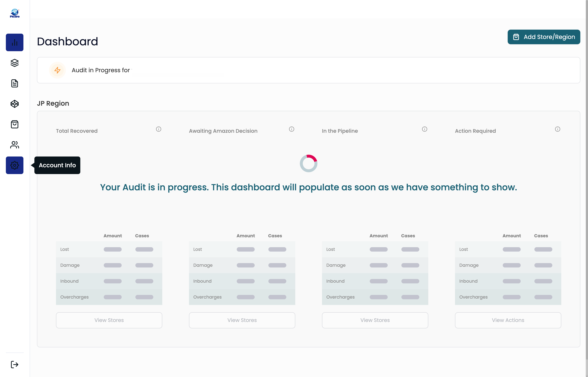Click the Picaro logo in the sidebar
This screenshot has width=588, height=377.
click(x=15, y=13)
